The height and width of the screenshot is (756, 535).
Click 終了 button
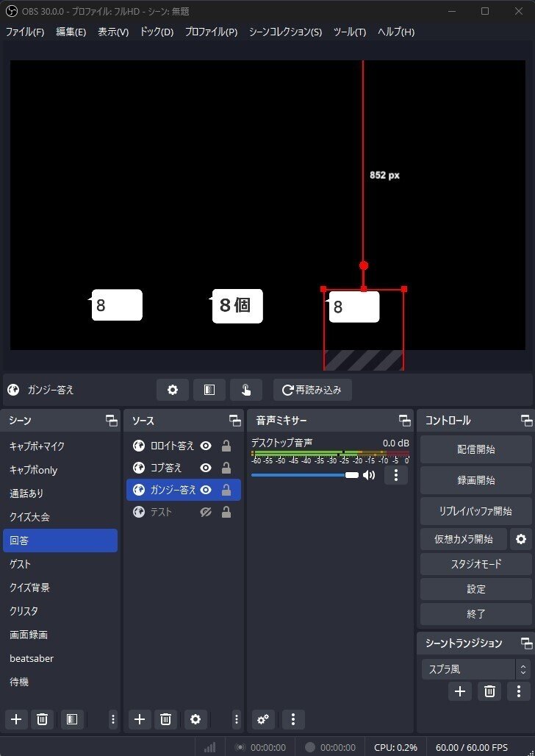coord(475,614)
